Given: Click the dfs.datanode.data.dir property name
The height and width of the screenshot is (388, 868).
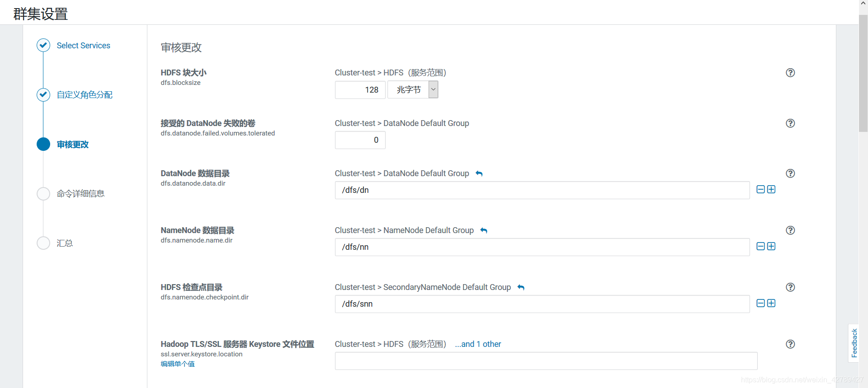Looking at the screenshot, I should [x=193, y=183].
